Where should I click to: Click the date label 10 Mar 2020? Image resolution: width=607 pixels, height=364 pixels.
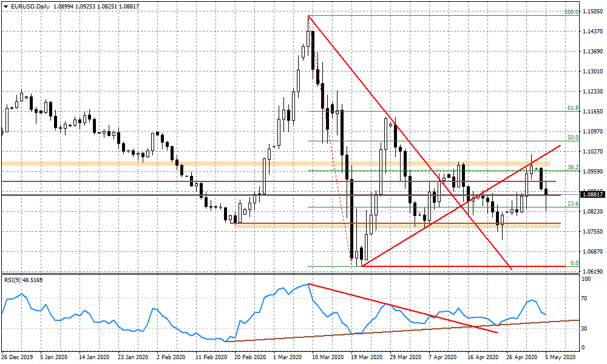pyautogui.click(x=328, y=357)
